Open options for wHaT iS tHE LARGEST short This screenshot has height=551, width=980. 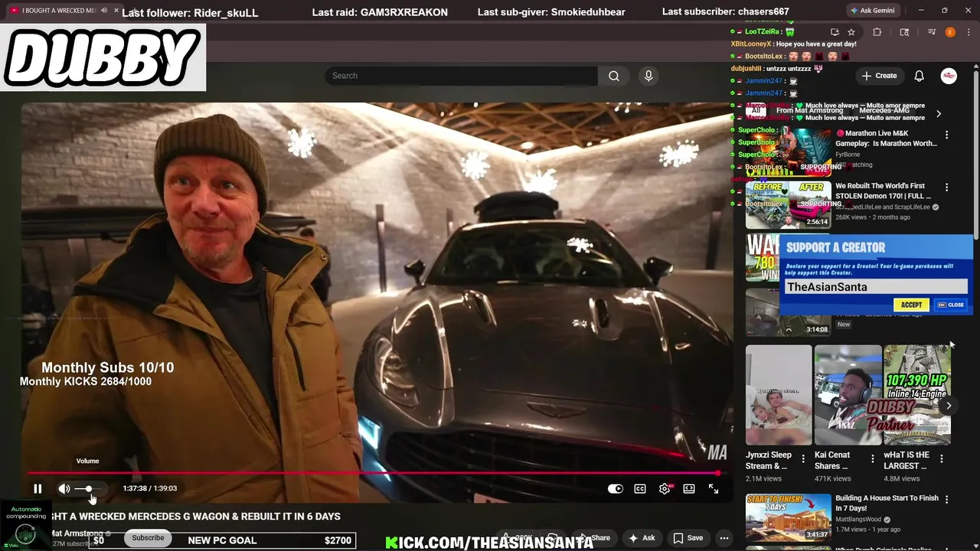coord(942,459)
